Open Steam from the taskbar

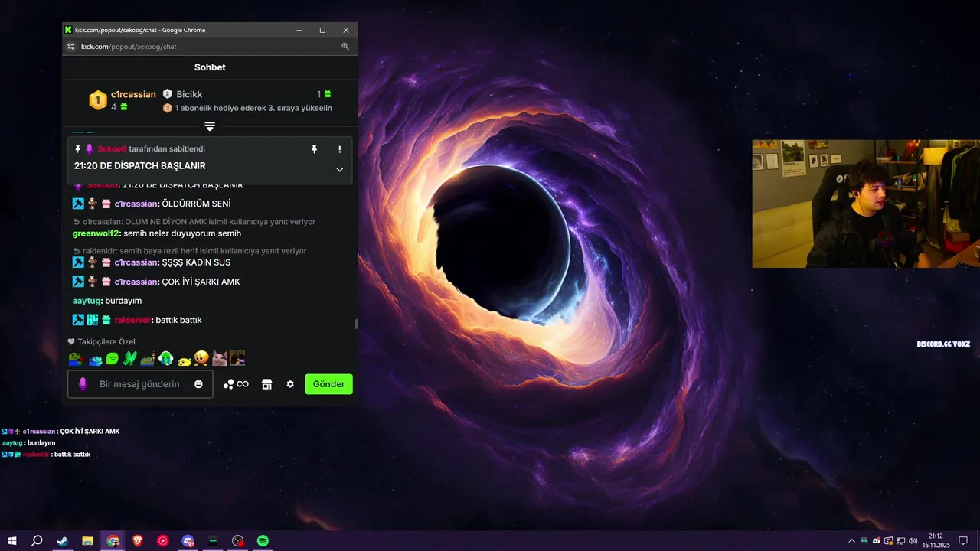(62, 541)
